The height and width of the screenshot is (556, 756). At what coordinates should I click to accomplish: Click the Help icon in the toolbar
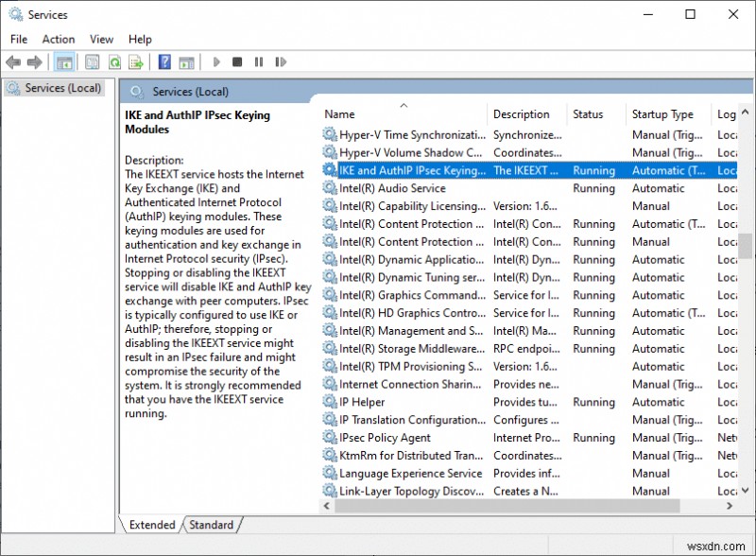tap(163, 61)
